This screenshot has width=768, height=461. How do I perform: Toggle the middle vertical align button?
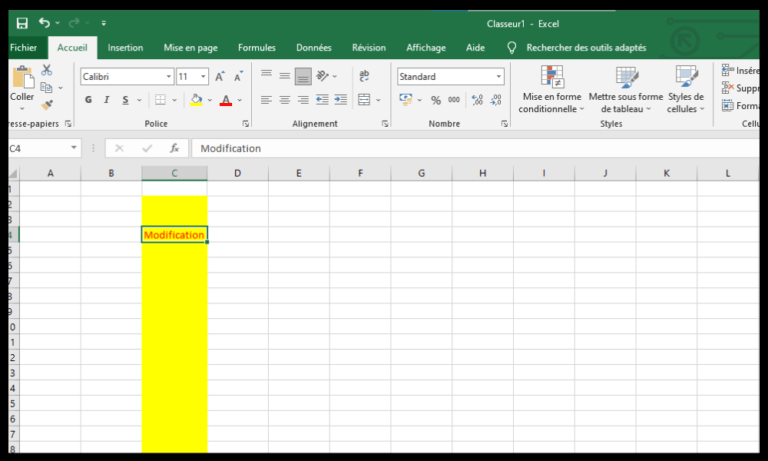click(285, 76)
